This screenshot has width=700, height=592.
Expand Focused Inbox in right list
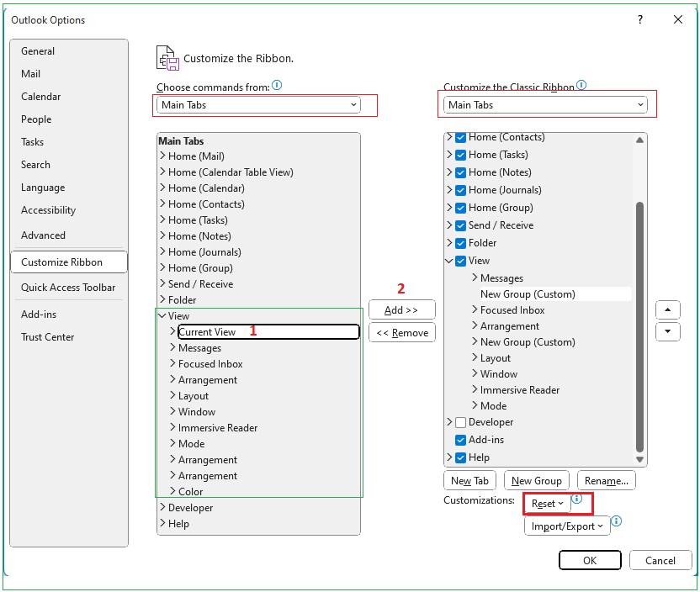point(475,309)
